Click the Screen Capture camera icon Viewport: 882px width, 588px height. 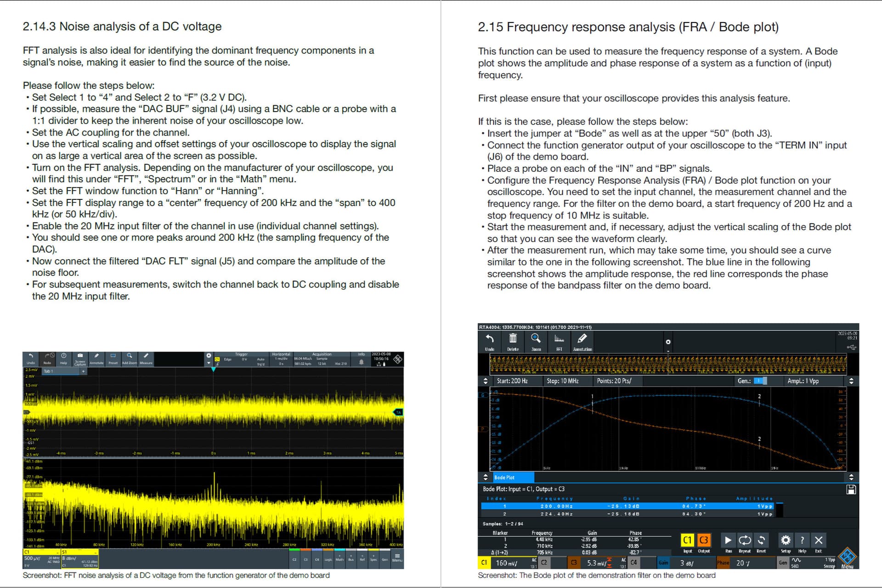80,357
